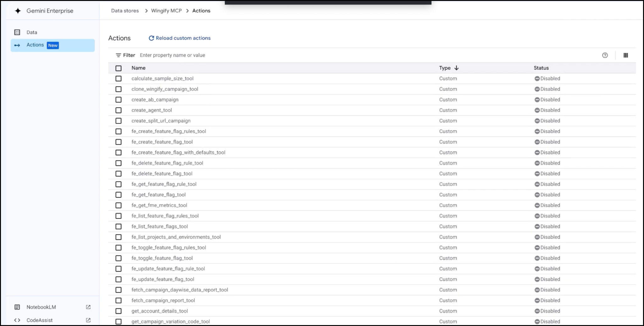Image resolution: width=644 pixels, height=326 pixels.
Task: Select checkbox for create_ab_campaign
Action: (119, 100)
